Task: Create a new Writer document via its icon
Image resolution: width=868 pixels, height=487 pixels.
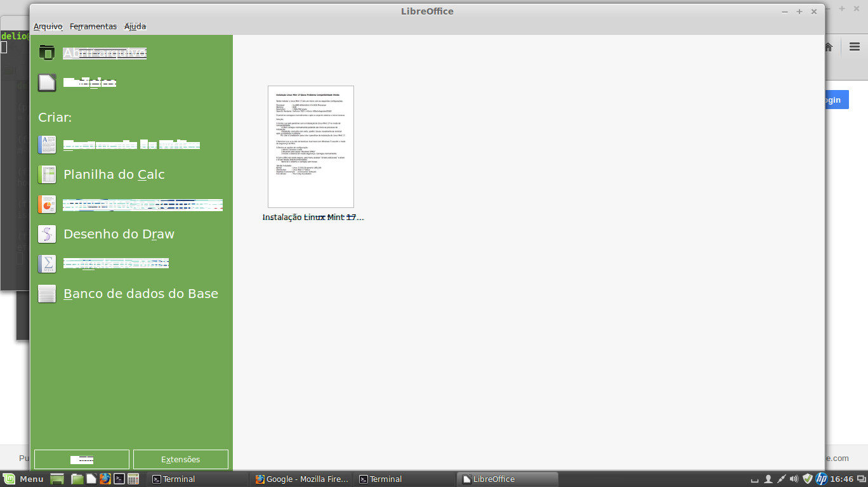Action: point(47,145)
